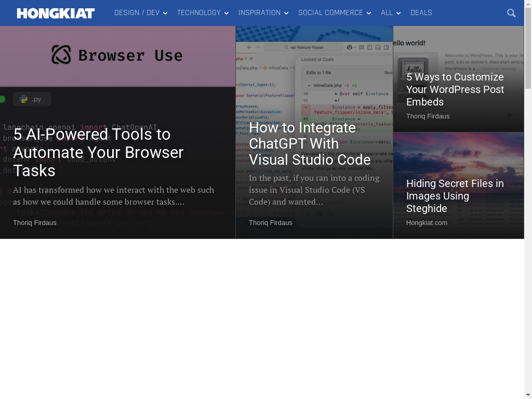Click 'In the past, if you ran' excerpt

[x=314, y=190]
